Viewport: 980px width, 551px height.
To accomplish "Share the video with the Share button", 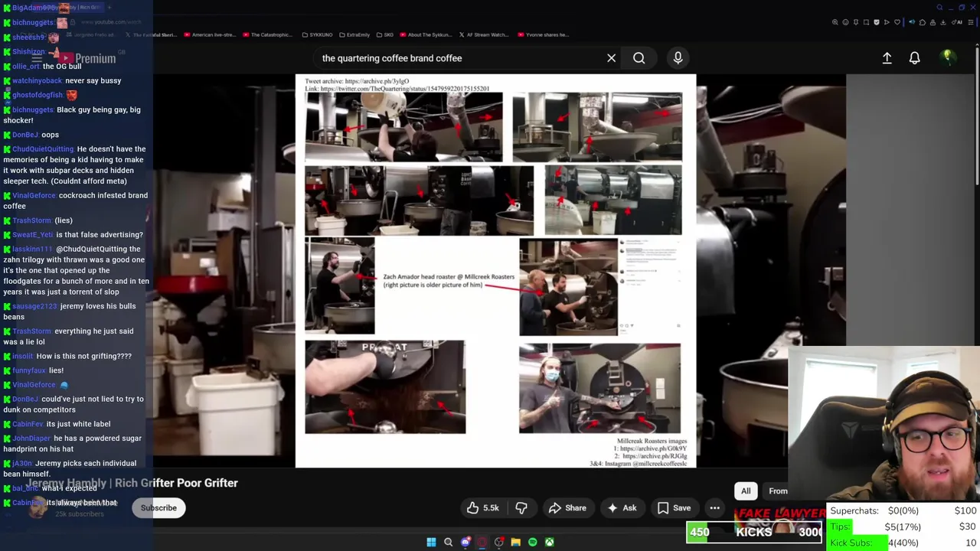I will tap(567, 508).
